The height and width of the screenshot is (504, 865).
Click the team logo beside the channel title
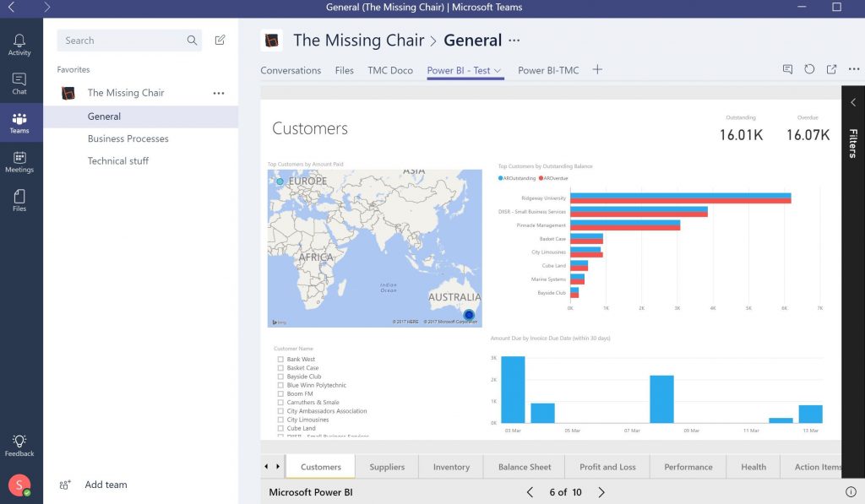pyautogui.click(x=271, y=41)
